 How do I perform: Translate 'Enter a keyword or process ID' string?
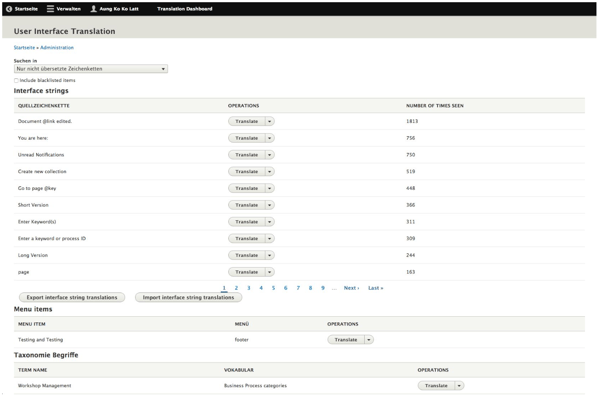pos(246,238)
